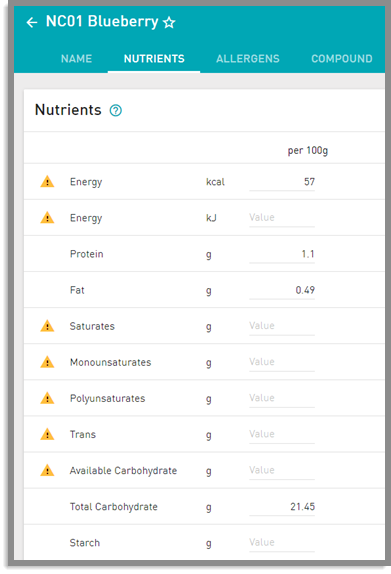Open the Nutrients help question-mark icon
Image resolution: width=391 pixels, height=574 pixels.
click(116, 110)
